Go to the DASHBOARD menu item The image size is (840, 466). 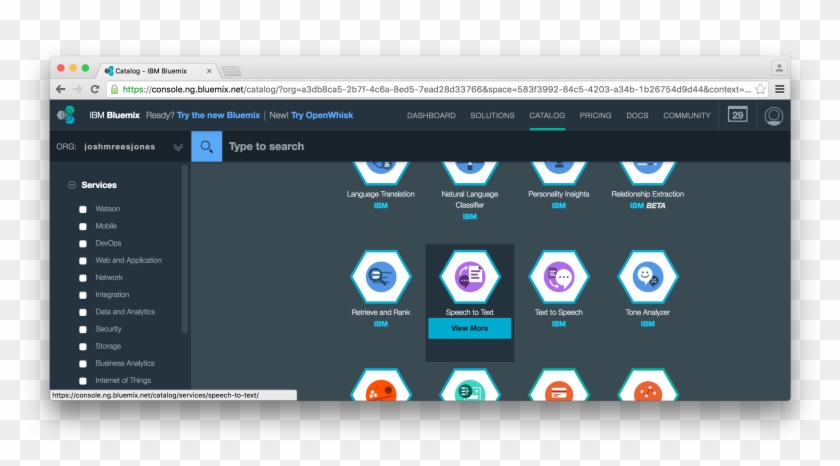[431, 115]
